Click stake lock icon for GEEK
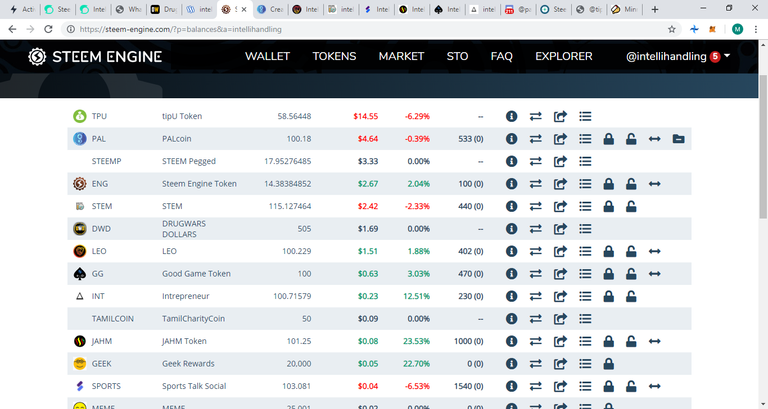768x409 pixels. [608, 364]
